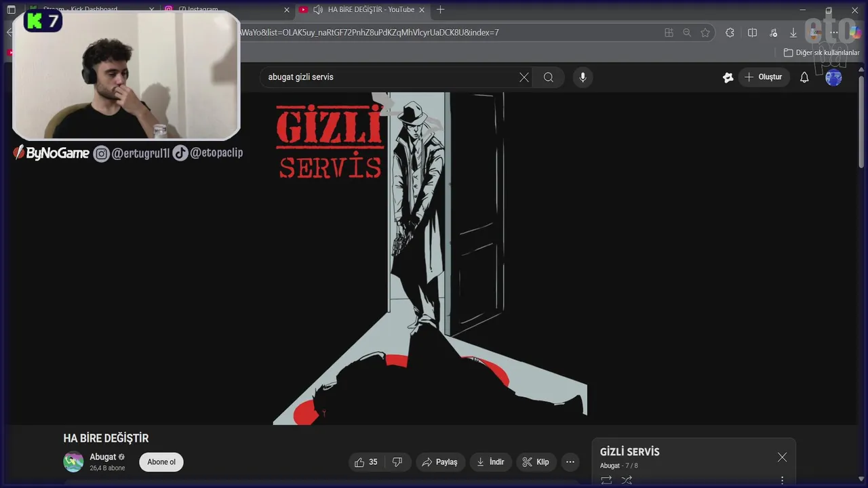This screenshot has width=868, height=488.
Task: Open the notifications bell on YouTube
Action: tap(804, 77)
